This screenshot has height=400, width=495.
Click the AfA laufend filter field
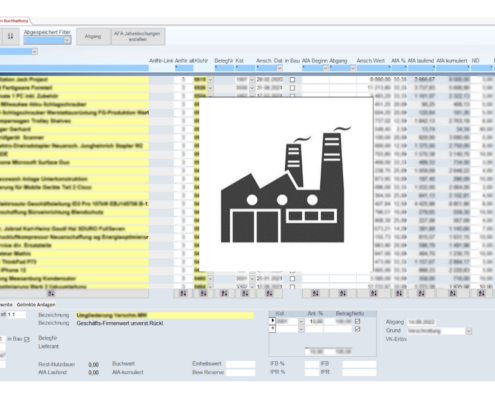(x=422, y=68)
